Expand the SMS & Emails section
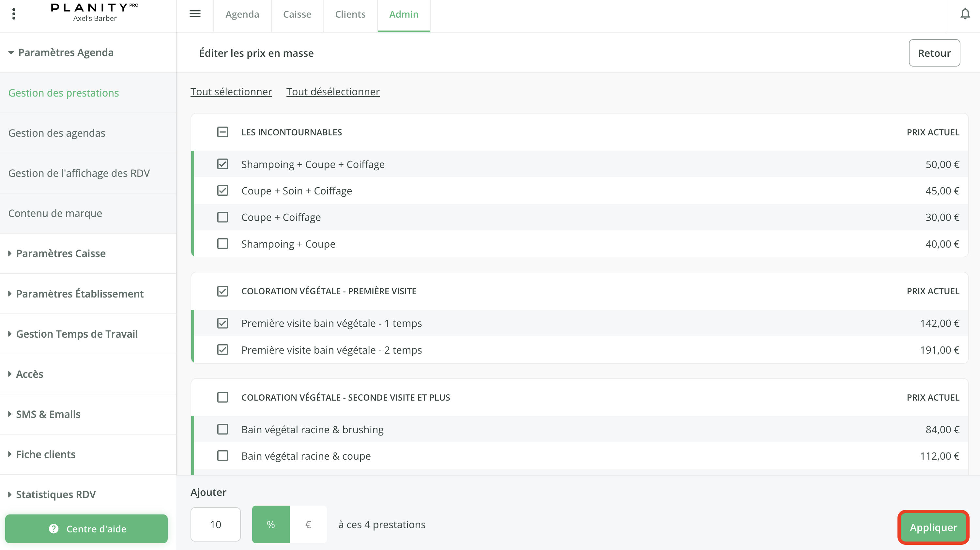The width and height of the screenshot is (980, 550). click(48, 414)
